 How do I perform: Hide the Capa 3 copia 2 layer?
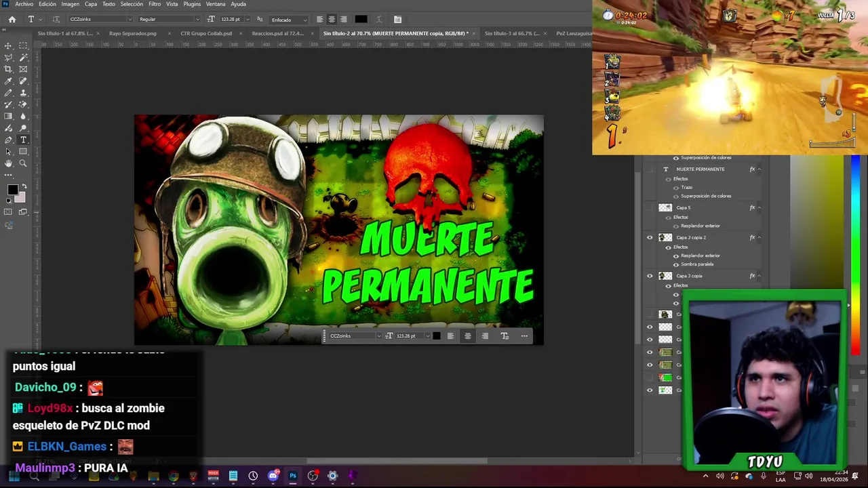coord(650,237)
